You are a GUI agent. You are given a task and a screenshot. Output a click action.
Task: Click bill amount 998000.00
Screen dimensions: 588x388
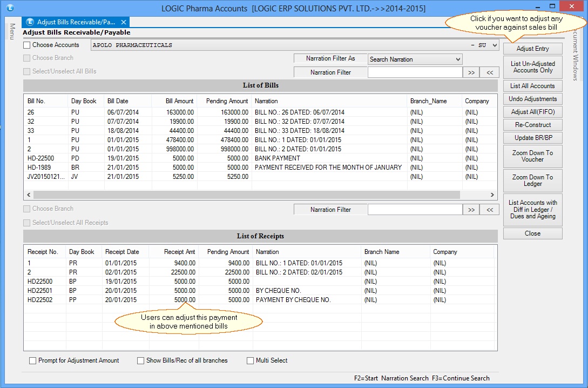click(180, 149)
